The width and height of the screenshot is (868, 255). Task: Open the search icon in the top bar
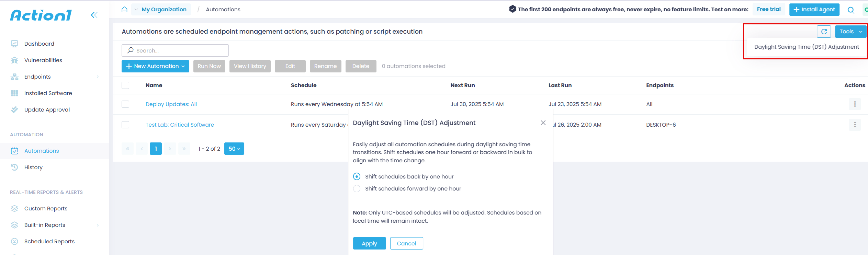[x=851, y=10]
